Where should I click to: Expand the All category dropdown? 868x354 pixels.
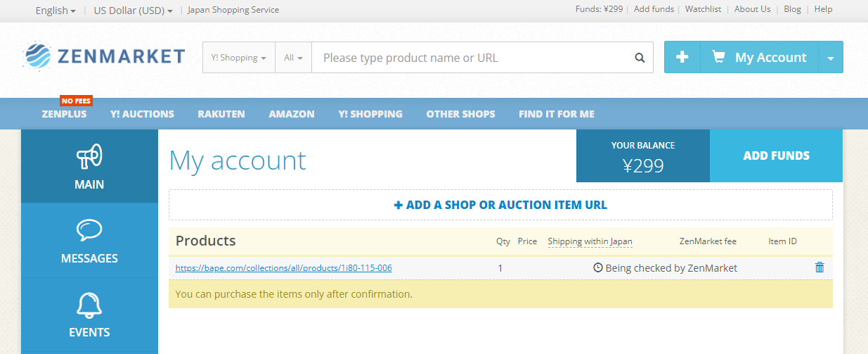pyautogui.click(x=294, y=58)
